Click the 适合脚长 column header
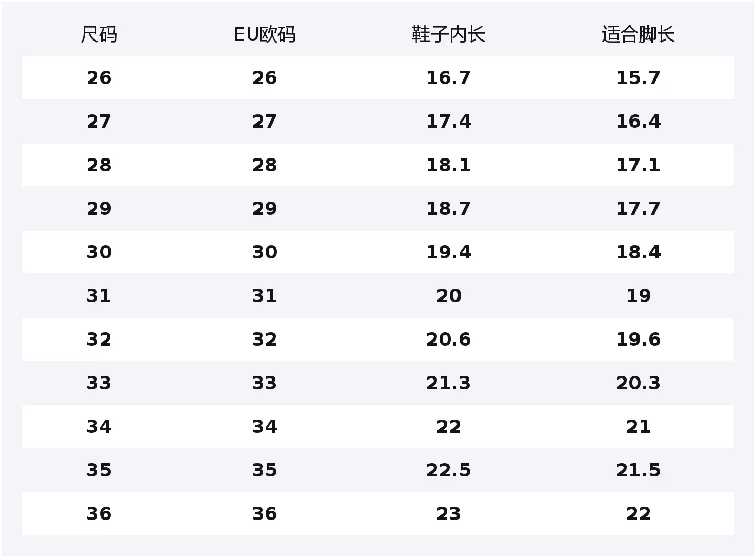Image resolution: width=756 pixels, height=558 pixels. (x=638, y=35)
